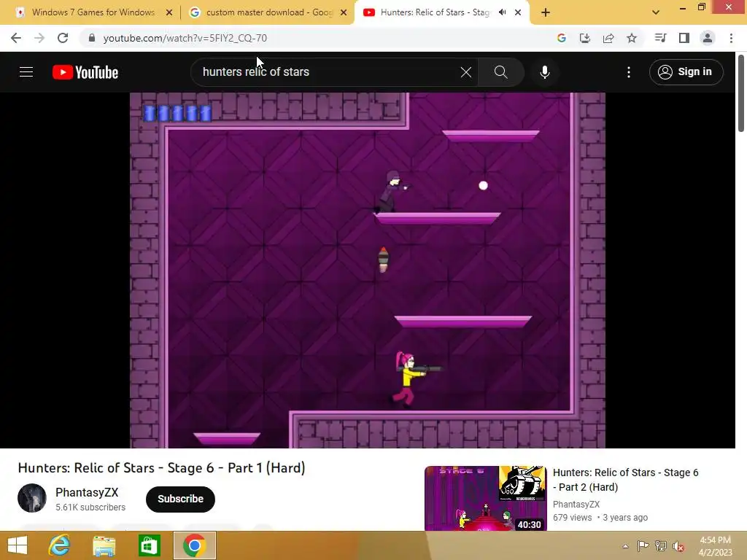This screenshot has width=747, height=560.
Task: Mute the tab audio speaker icon
Action: [x=502, y=12]
